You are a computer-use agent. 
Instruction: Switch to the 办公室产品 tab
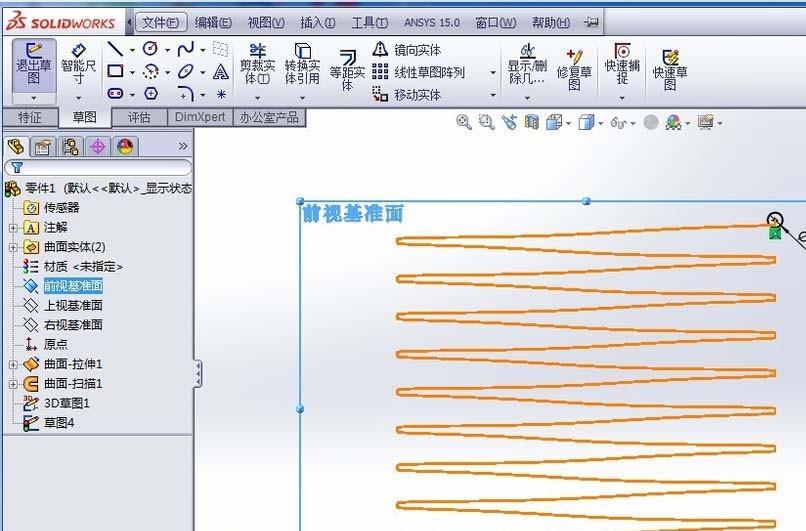pyautogui.click(x=269, y=118)
